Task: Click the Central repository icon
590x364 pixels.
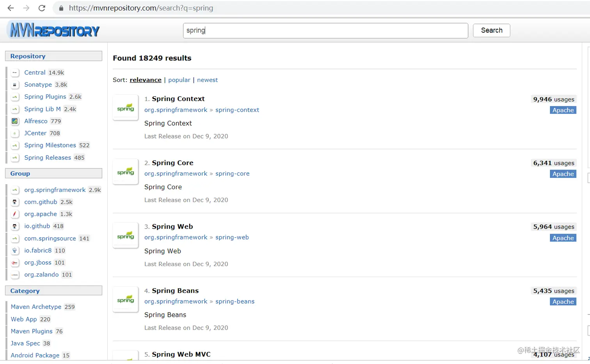Action: (x=15, y=73)
